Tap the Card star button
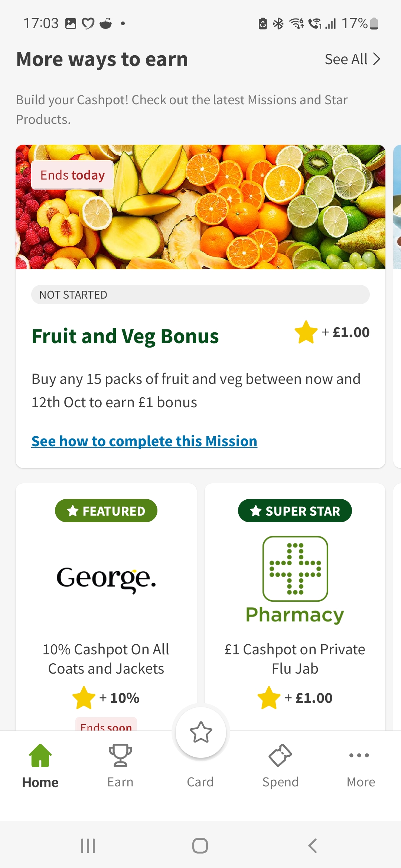The width and height of the screenshot is (401, 868). [x=201, y=732]
